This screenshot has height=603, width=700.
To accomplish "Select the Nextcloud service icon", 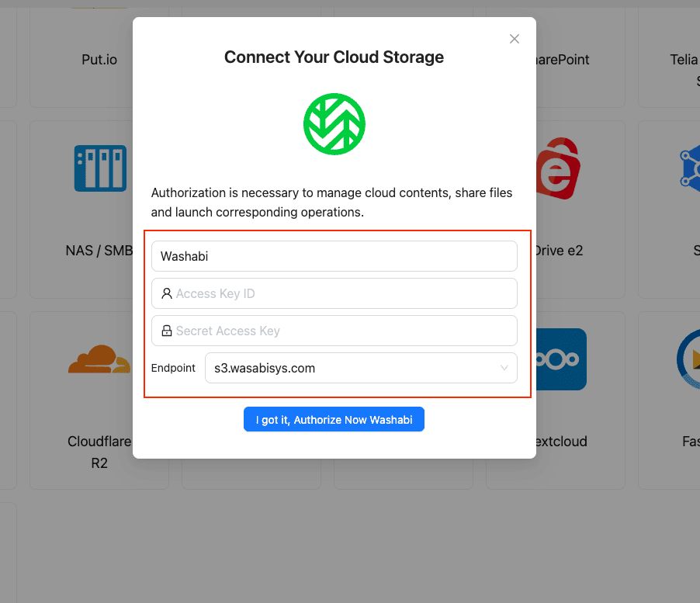I will pyautogui.click(x=556, y=359).
